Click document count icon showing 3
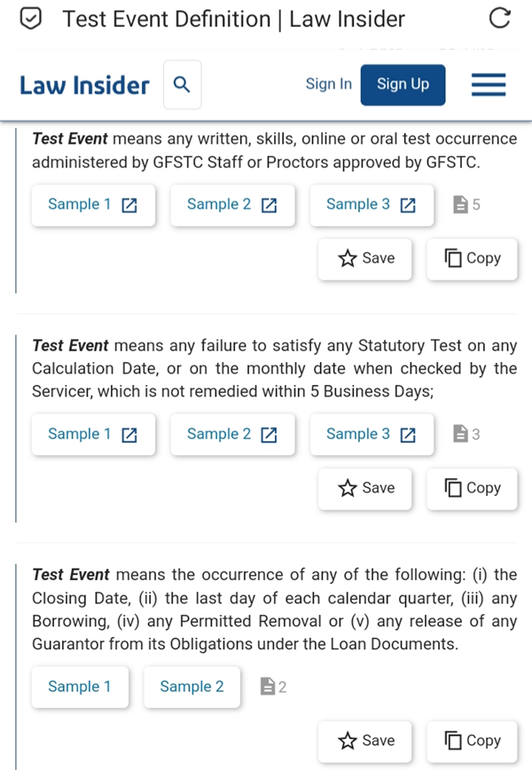This screenshot has width=532, height=770. 460,435
